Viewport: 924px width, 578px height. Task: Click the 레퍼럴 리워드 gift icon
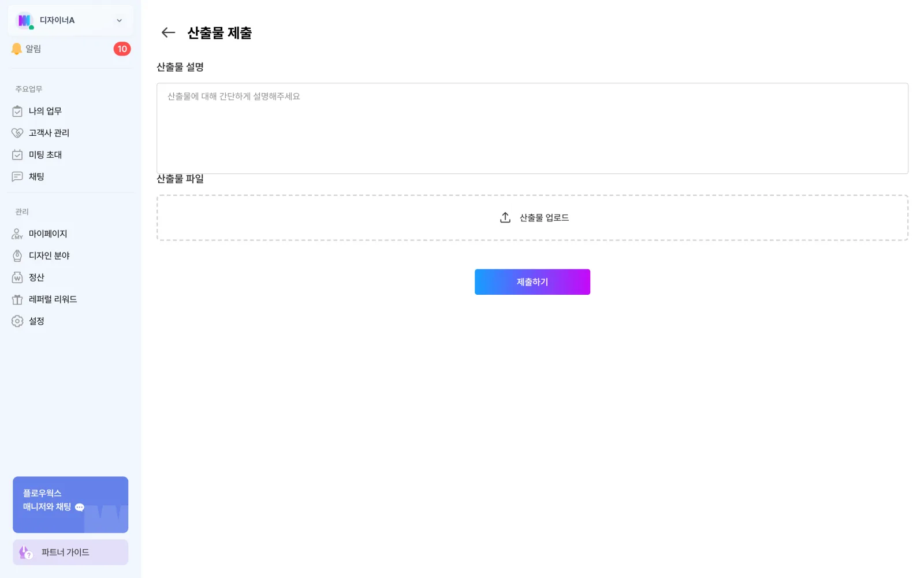click(17, 299)
